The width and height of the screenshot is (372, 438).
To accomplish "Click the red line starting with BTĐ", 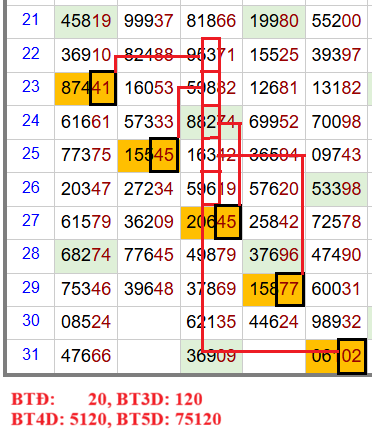I will coord(107,399).
